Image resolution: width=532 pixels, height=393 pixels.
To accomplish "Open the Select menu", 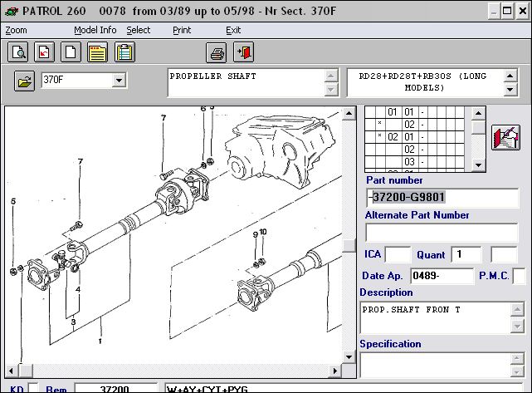I will (x=138, y=30).
